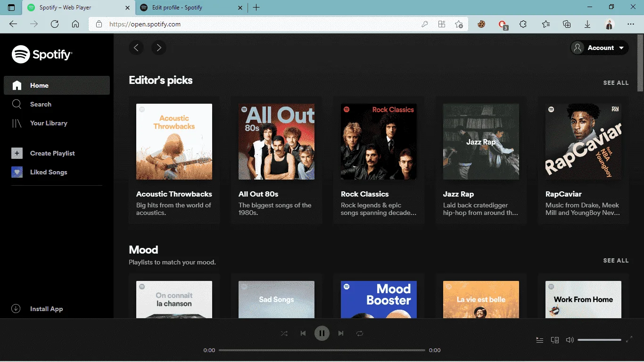Switch to Edit profile - Spotify tab
644x362 pixels.
click(191, 8)
